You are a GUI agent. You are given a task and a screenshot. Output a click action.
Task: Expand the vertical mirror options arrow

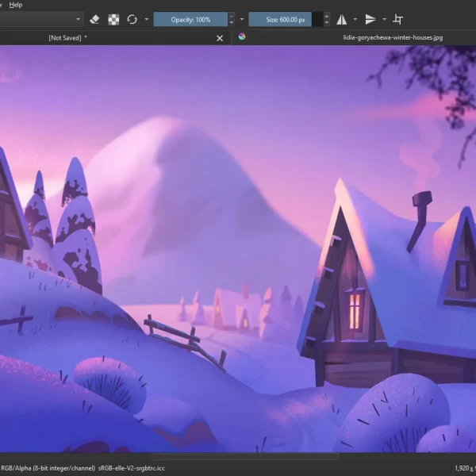[x=384, y=19]
